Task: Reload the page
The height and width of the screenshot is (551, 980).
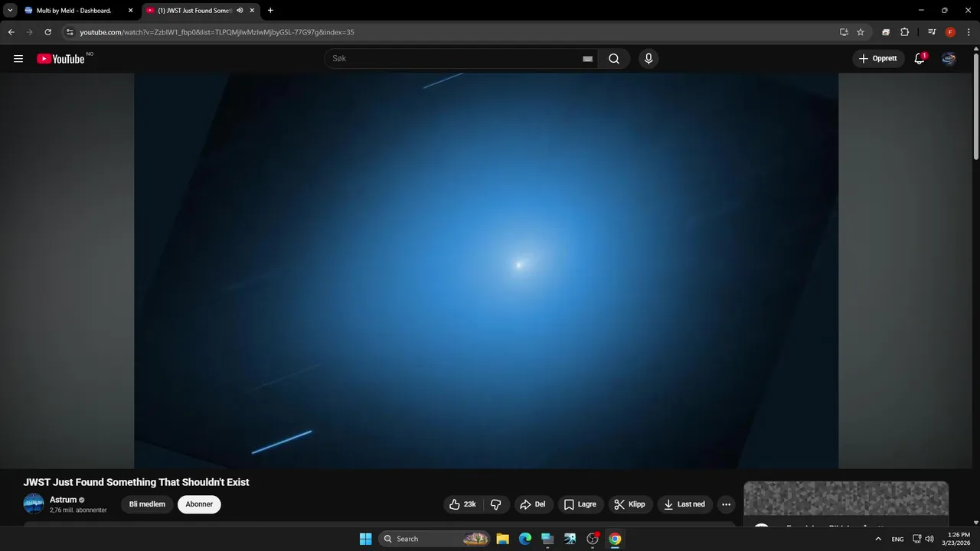Action: pyautogui.click(x=47, y=32)
